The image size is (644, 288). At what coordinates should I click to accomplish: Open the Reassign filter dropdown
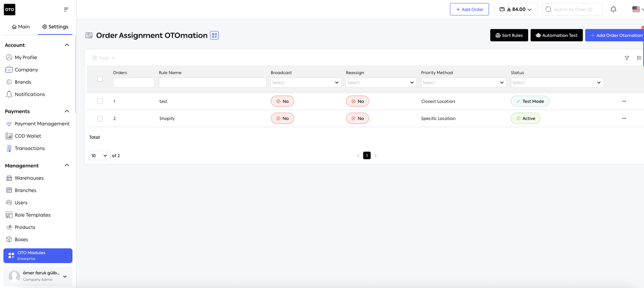click(381, 82)
